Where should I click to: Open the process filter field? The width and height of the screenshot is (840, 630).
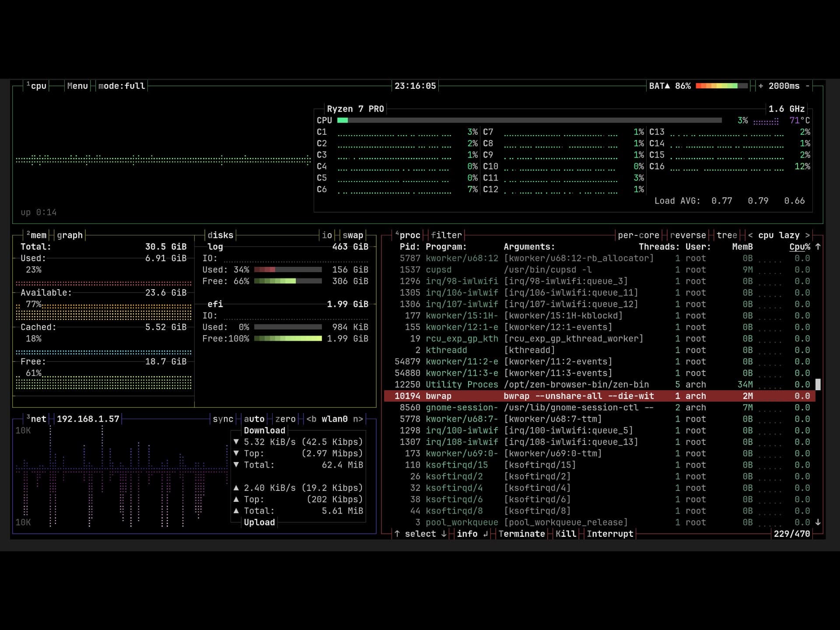(x=446, y=235)
